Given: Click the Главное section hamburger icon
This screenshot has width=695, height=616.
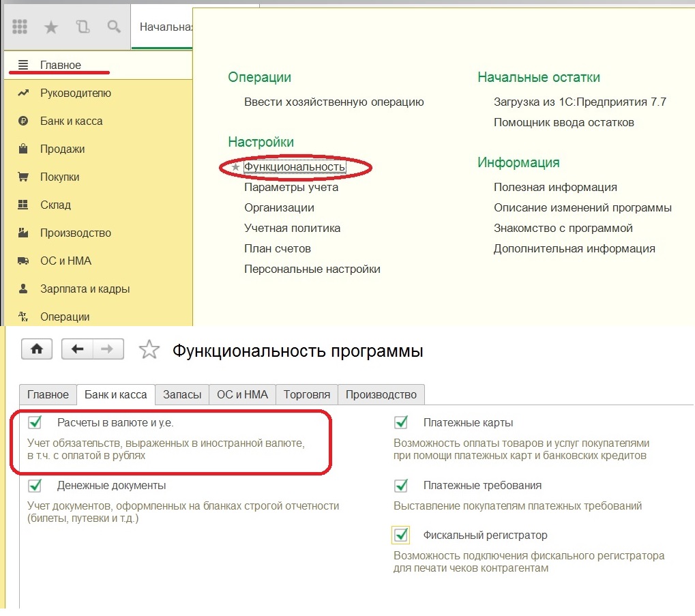Looking at the screenshot, I should 23,65.
